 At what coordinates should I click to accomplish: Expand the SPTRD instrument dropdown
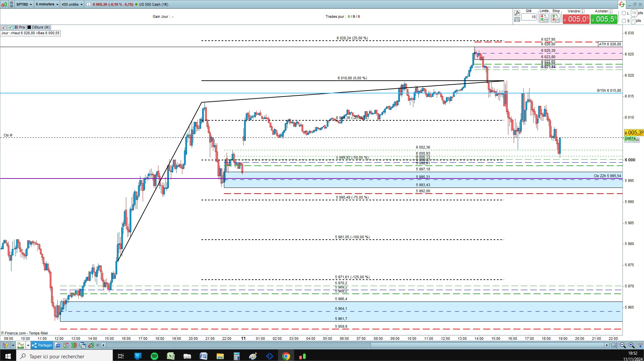24,4
